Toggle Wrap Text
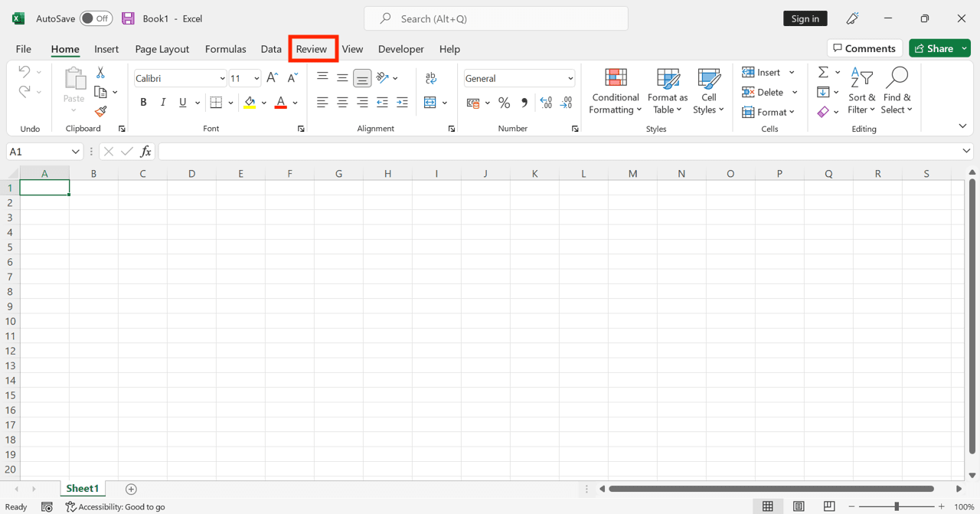The width and height of the screenshot is (980, 514). tap(431, 77)
